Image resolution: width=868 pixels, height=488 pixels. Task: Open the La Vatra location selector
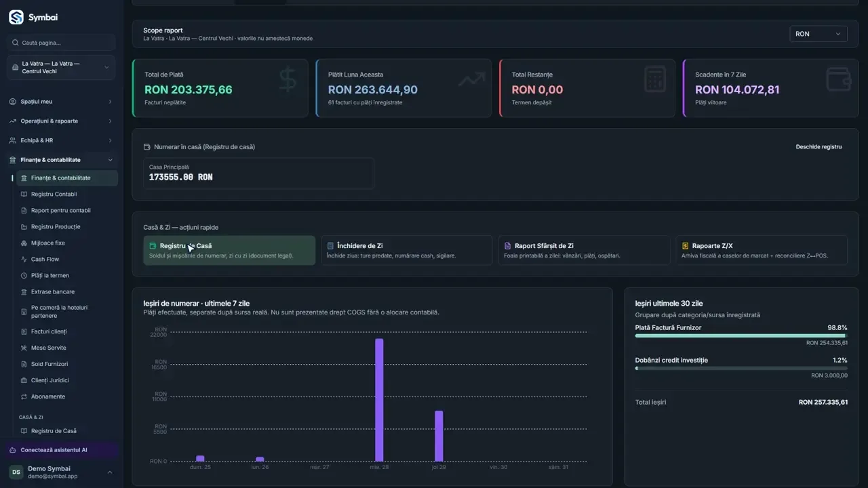coord(61,68)
